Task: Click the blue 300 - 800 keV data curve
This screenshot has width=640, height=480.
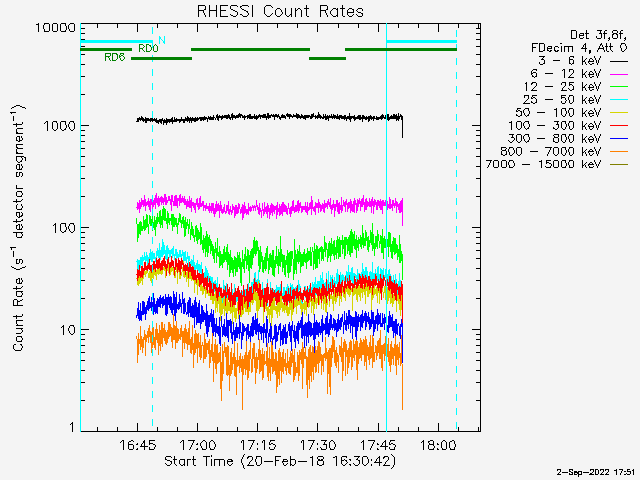Action: click(269, 329)
